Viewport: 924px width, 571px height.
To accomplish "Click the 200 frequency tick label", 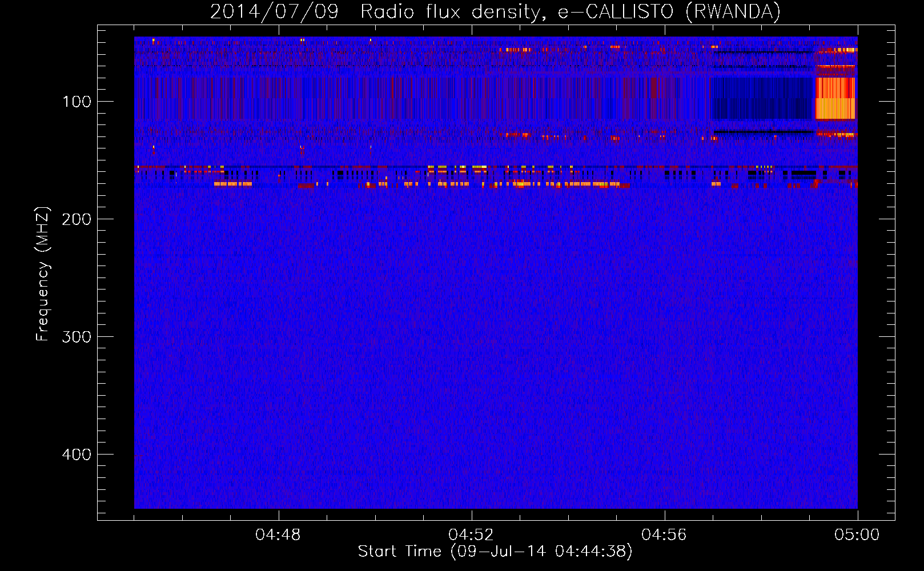I will (77, 219).
